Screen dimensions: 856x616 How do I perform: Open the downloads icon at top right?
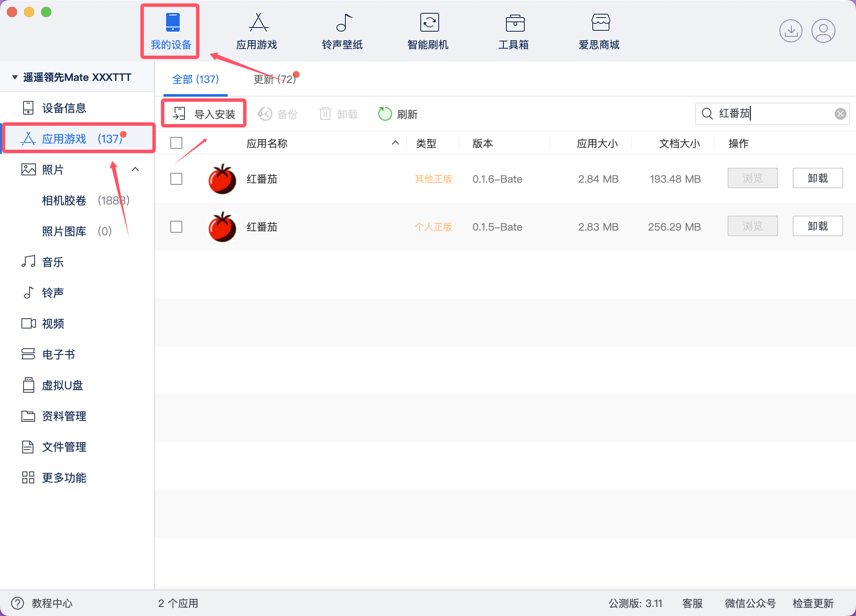(x=791, y=31)
